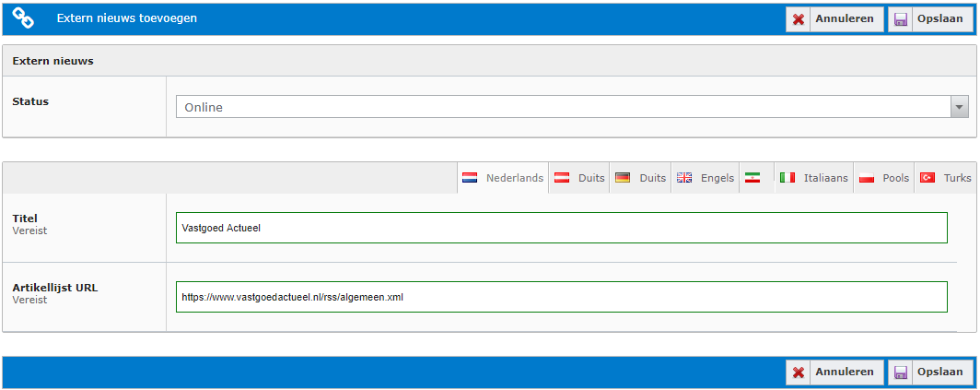Click the bottom Annuleren button label
980x390 pixels.
pyautogui.click(x=845, y=372)
